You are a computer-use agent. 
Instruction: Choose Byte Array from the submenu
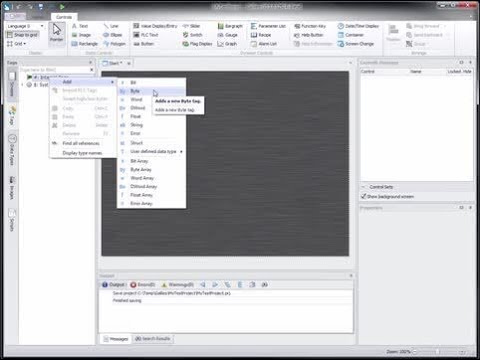(152, 169)
